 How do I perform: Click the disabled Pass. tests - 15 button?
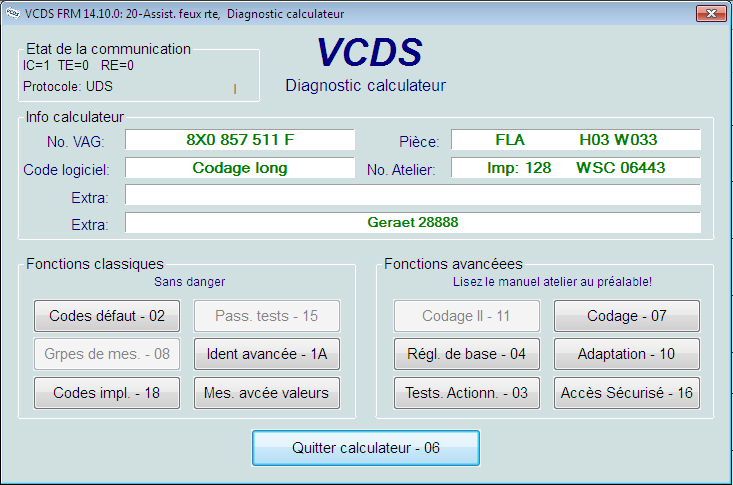(x=266, y=316)
